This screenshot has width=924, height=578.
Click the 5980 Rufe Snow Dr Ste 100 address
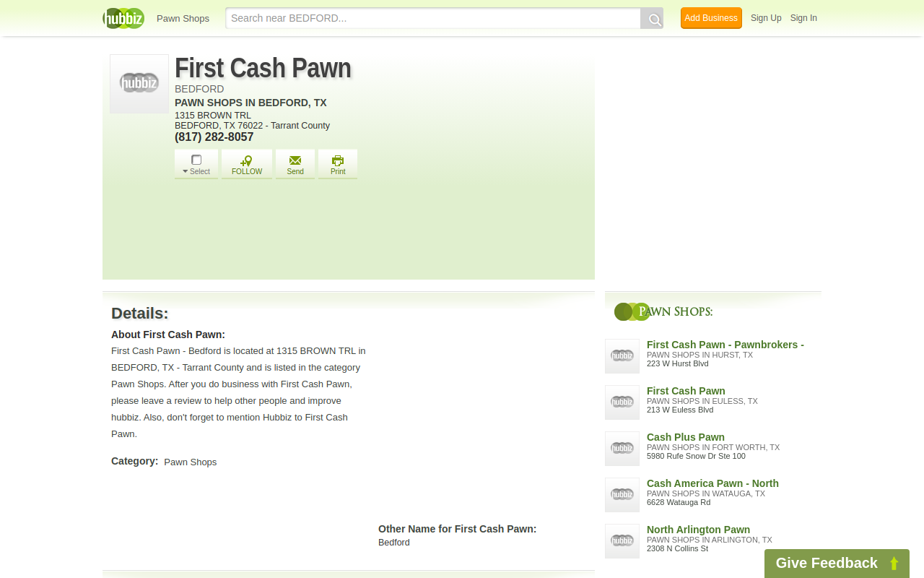tap(696, 456)
